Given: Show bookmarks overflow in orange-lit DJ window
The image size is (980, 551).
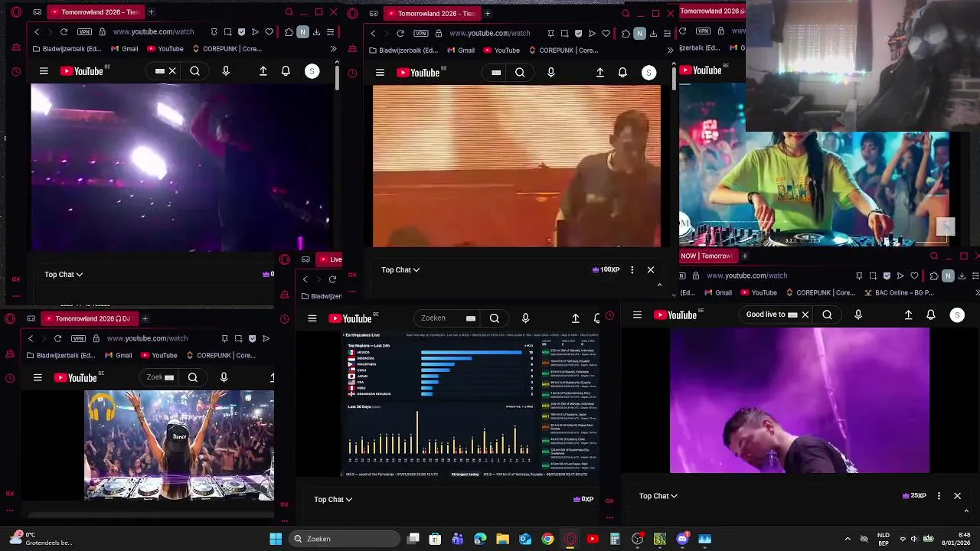Looking at the screenshot, I should (670, 51).
